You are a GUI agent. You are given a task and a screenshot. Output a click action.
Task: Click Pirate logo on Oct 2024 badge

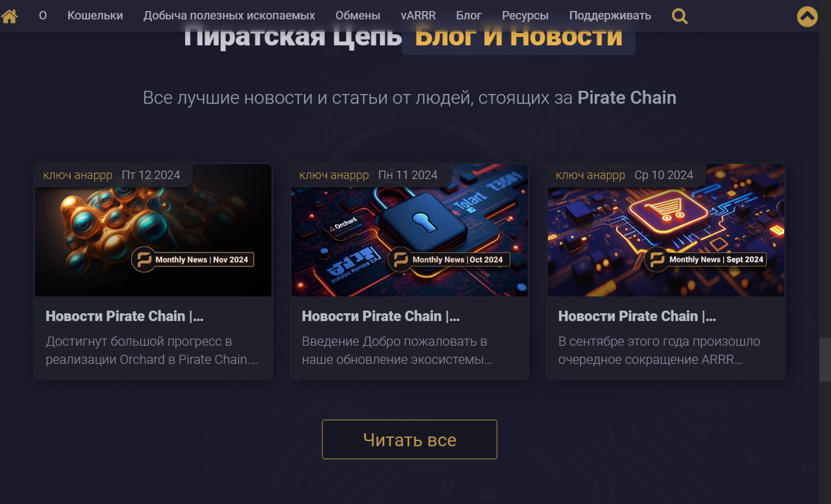tap(400, 259)
